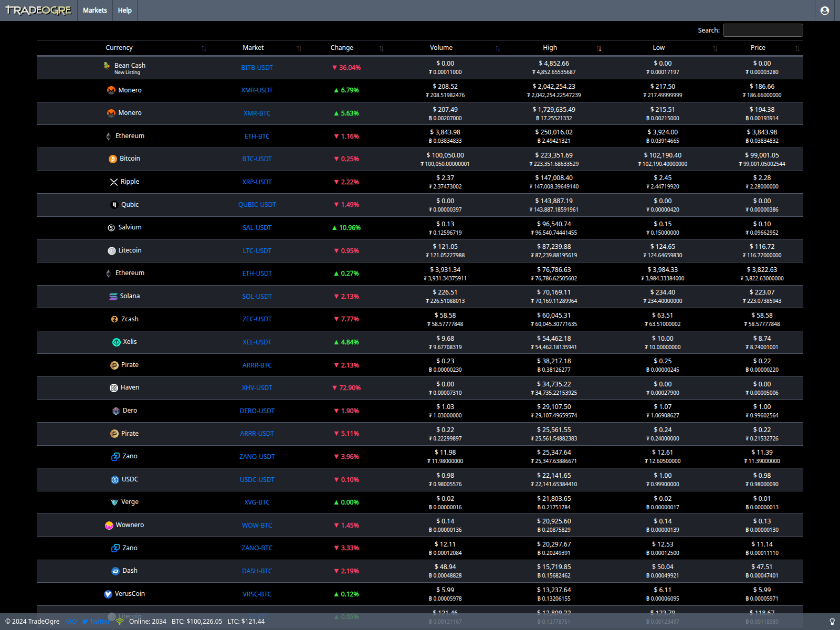Open the Help menu
Screen dimensions: 840x630
(125, 10)
